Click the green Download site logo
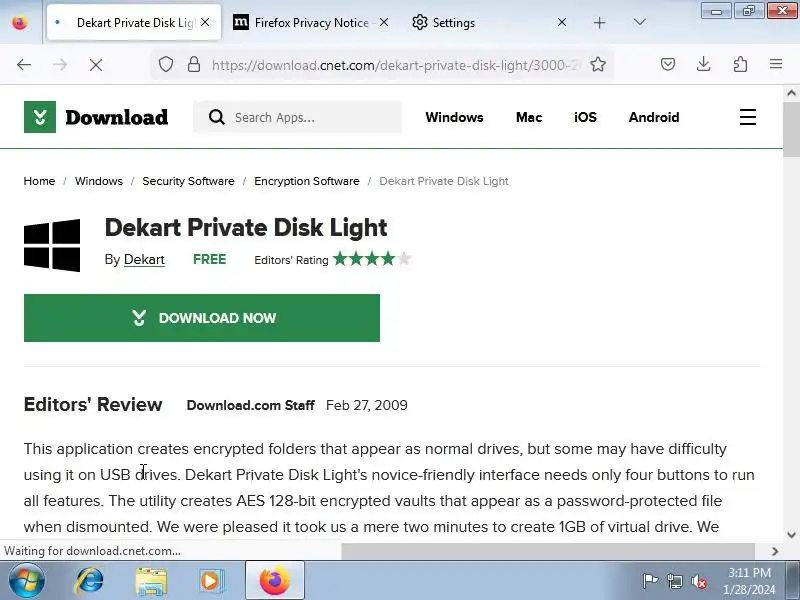Screen dimensions: 800x600 [x=96, y=117]
